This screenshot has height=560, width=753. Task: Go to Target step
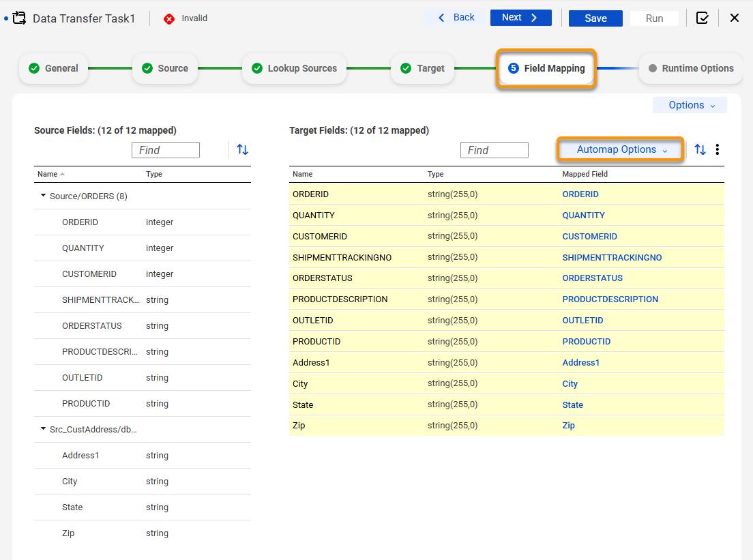point(423,68)
